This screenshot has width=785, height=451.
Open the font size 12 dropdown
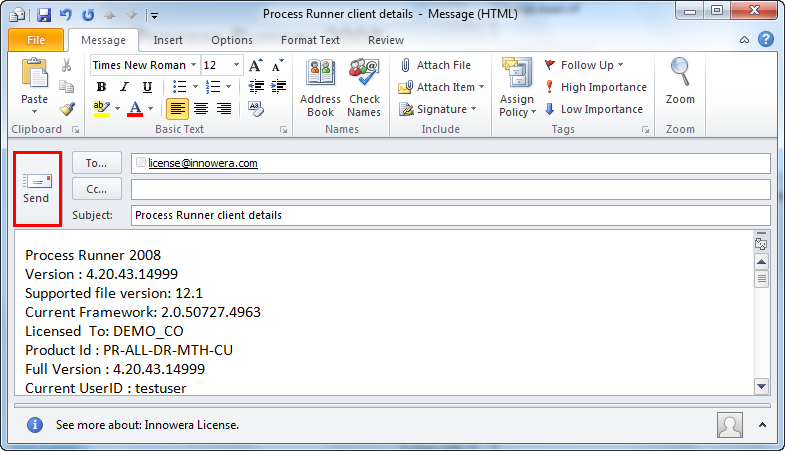coord(236,65)
